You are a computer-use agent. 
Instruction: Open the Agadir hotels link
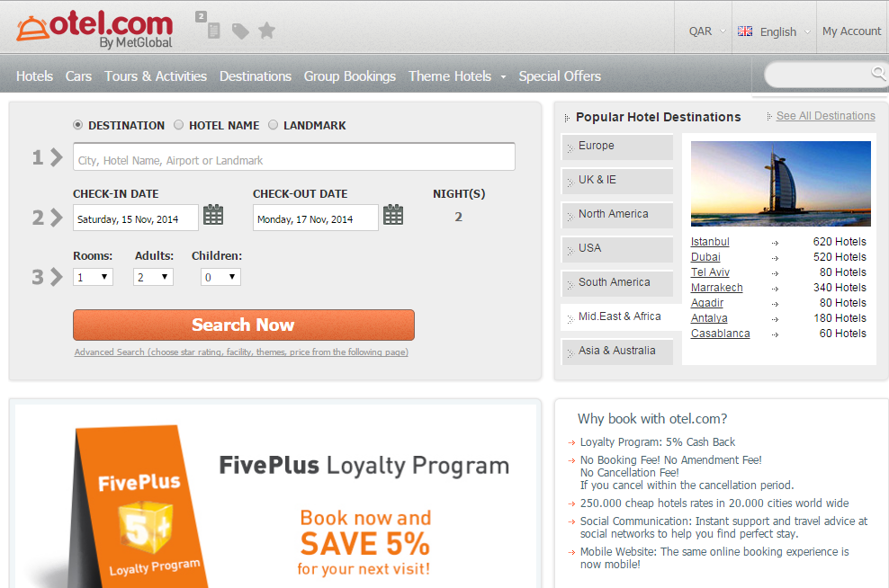(707, 303)
